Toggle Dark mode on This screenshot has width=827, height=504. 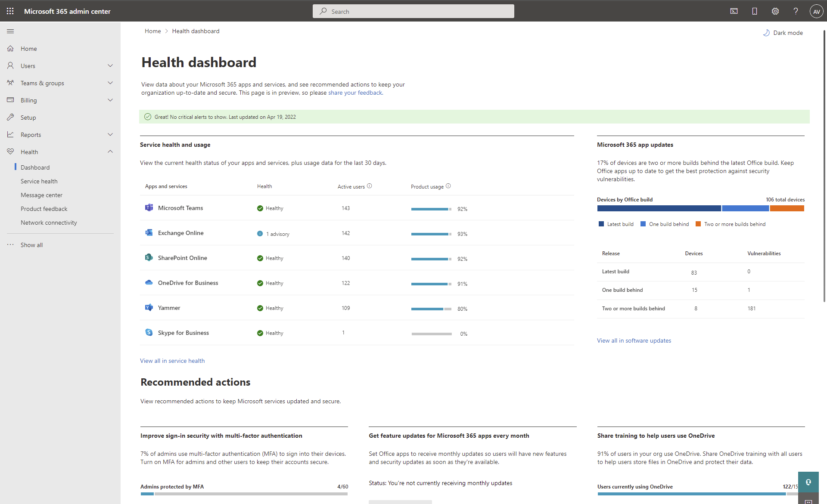tap(782, 32)
